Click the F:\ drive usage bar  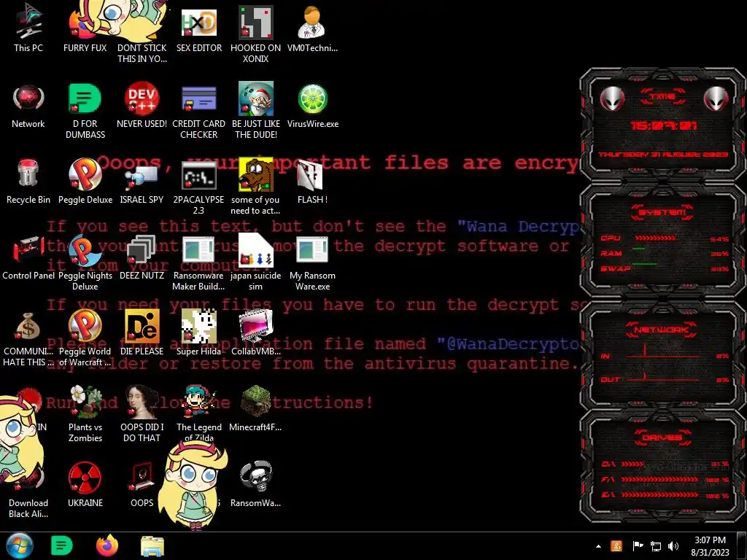click(x=659, y=480)
